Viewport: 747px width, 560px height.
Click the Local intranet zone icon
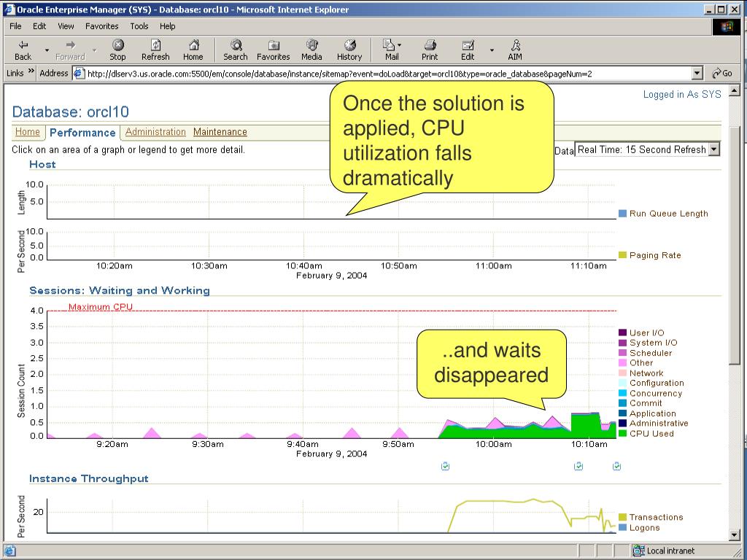pyautogui.click(x=638, y=551)
